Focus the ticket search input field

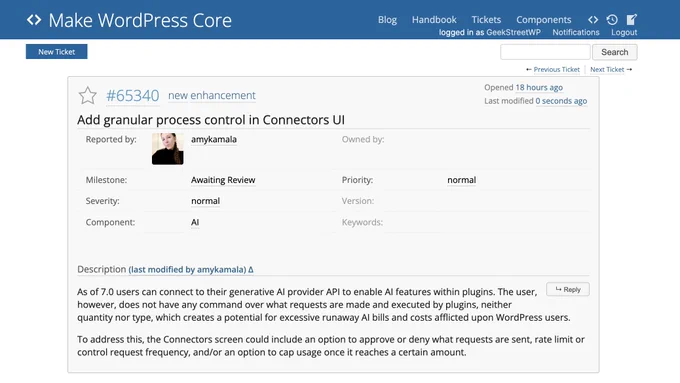[x=545, y=52]
